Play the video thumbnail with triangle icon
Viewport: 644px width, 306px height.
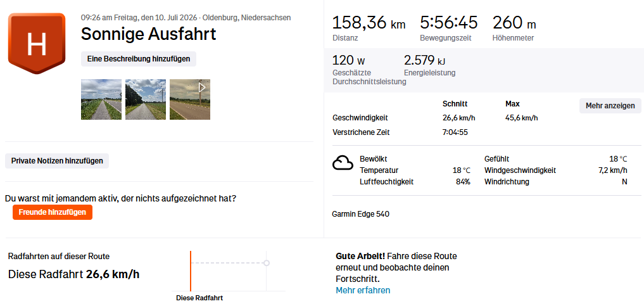(190, 99)
